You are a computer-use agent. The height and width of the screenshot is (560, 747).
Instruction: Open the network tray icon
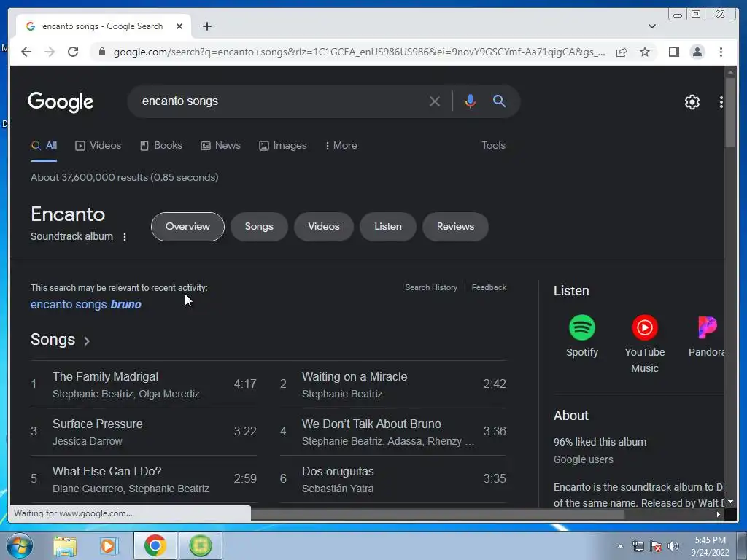638,546
